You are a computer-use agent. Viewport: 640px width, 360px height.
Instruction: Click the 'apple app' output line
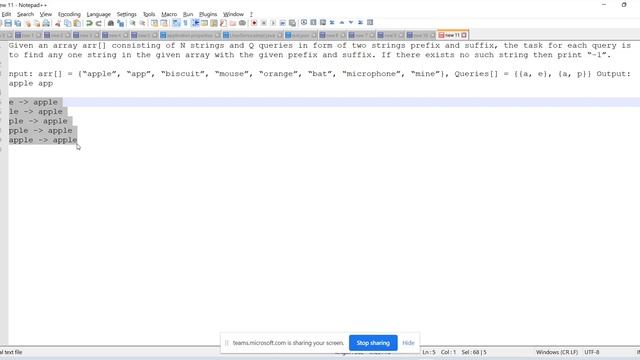(x=31, y=83)
